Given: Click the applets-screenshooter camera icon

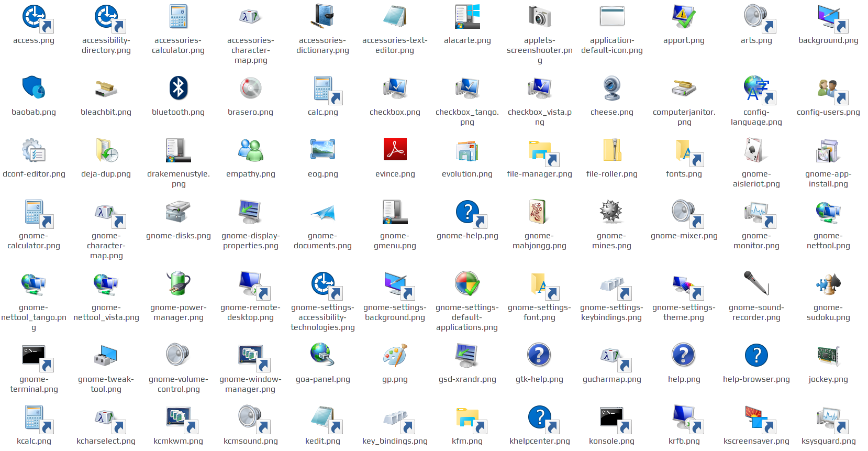Looking at the screenshot, I should point(540,17).
